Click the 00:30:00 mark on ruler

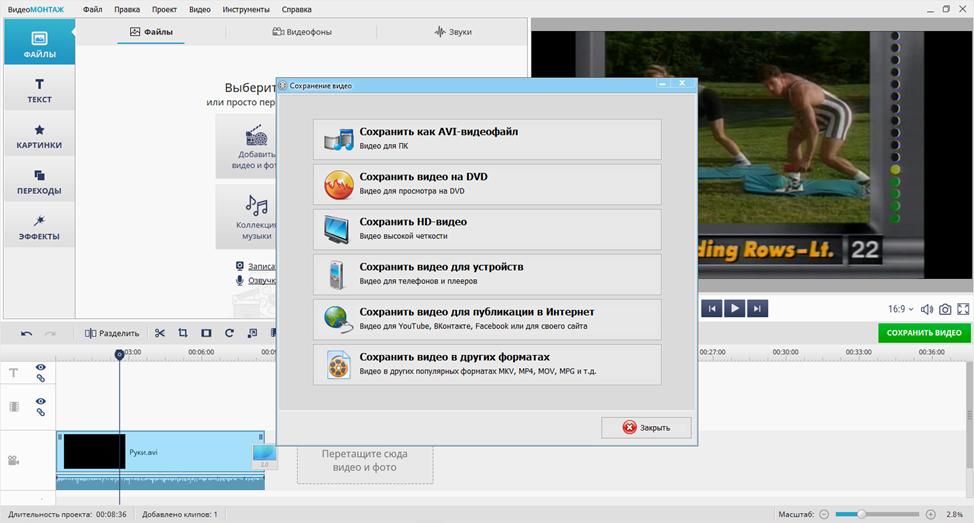coord(785,352)
